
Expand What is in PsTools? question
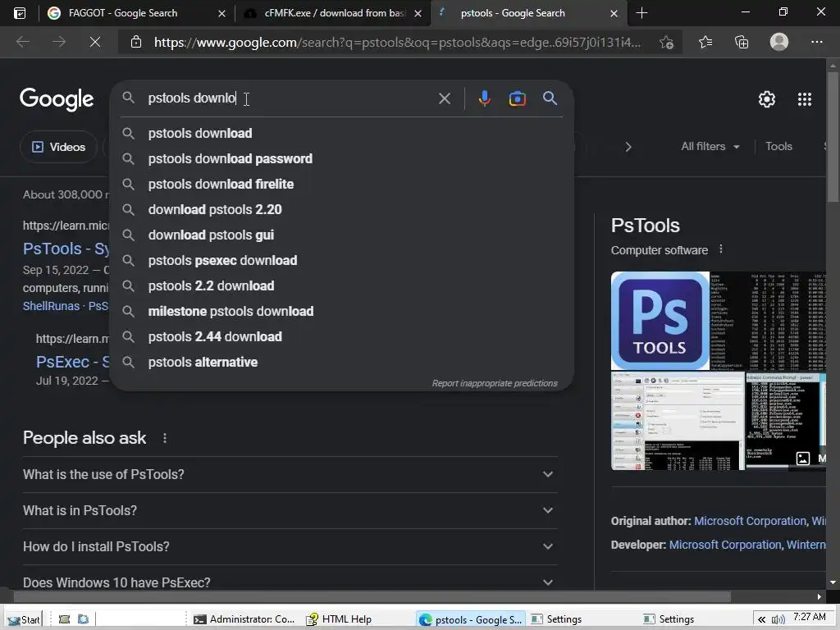click(290, 510)
